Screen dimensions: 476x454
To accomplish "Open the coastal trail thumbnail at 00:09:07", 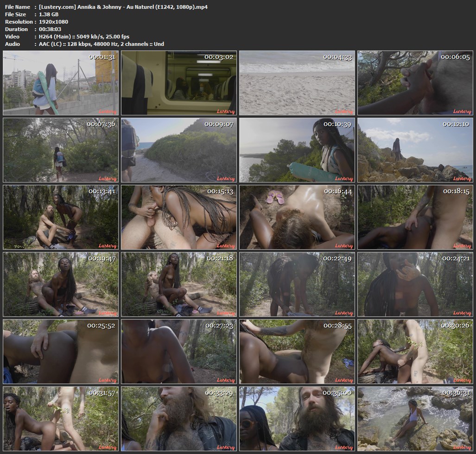I will (x=179, y=150).
